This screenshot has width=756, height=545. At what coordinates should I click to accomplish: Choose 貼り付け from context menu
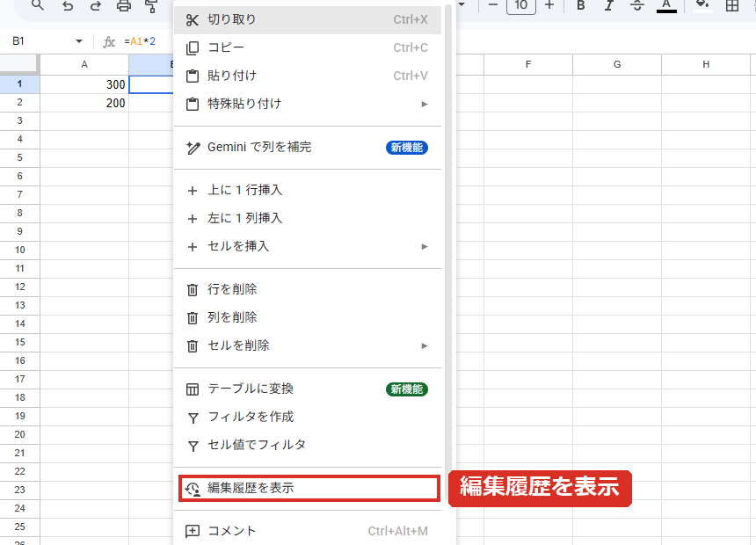click(x=308, y=76)
